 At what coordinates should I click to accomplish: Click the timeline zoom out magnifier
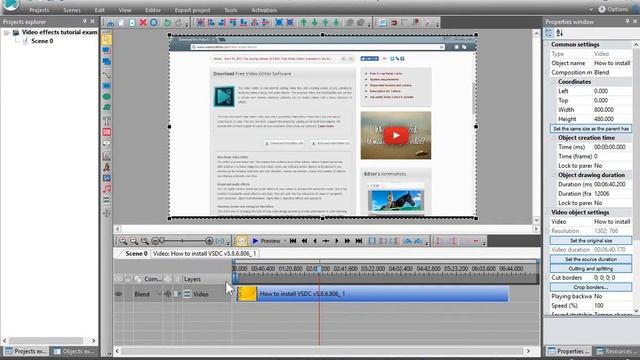click(133, 241)
